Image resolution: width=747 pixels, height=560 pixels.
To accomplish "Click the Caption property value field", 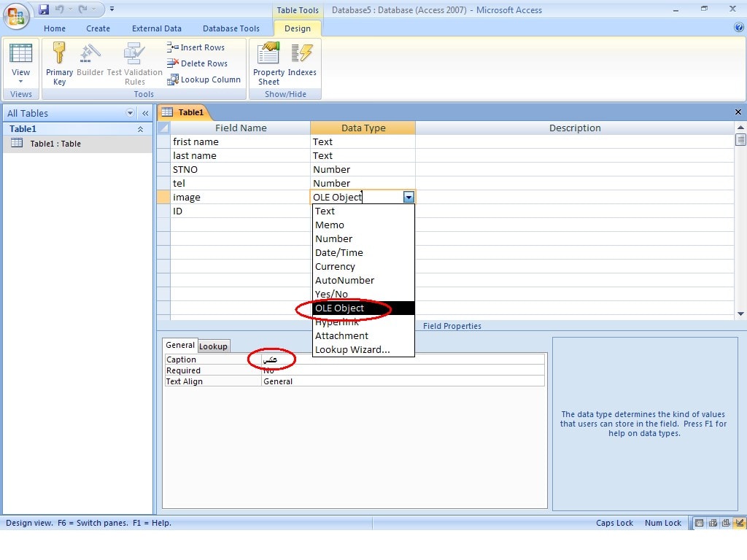I will click(403, 359).
